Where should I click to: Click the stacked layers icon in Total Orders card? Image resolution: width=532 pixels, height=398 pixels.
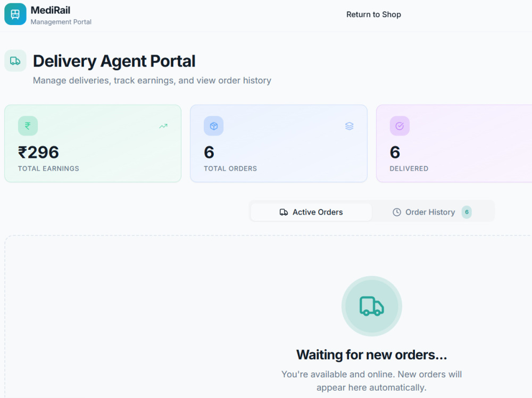(349, 126)
